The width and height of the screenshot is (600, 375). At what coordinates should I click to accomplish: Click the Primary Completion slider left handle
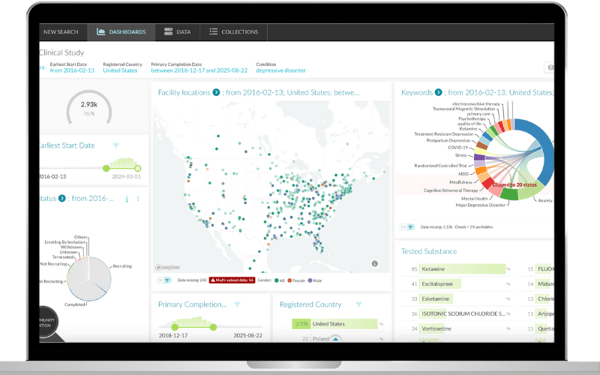coord(175,327)
